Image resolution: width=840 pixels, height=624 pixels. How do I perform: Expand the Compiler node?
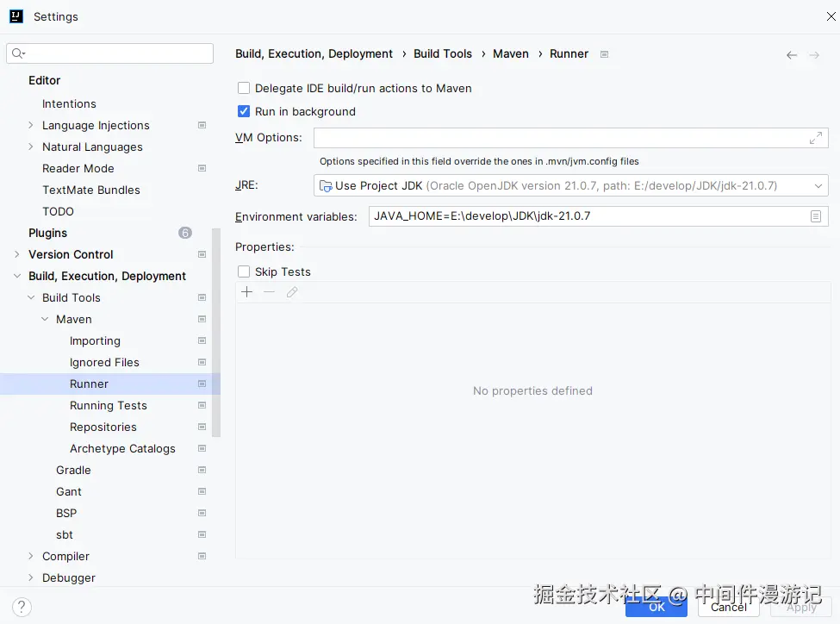[30, 557]
